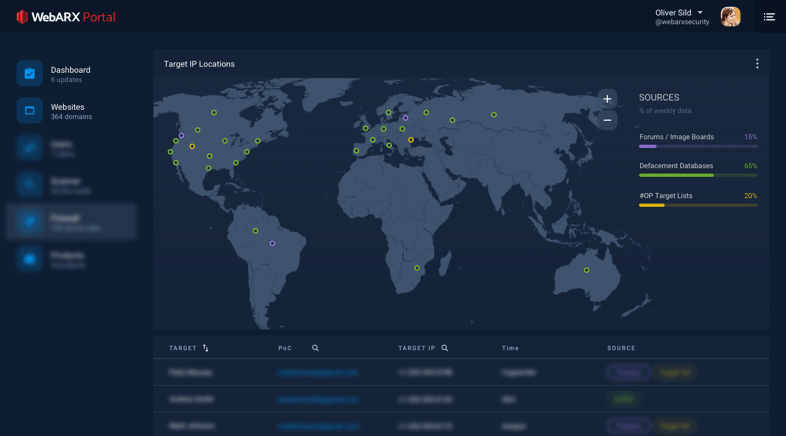Image resolution: width=786 pixels, height=436 pixels.
Task: Open the highlighted blurred sidebar item
Action: click(x=71, y=222)
